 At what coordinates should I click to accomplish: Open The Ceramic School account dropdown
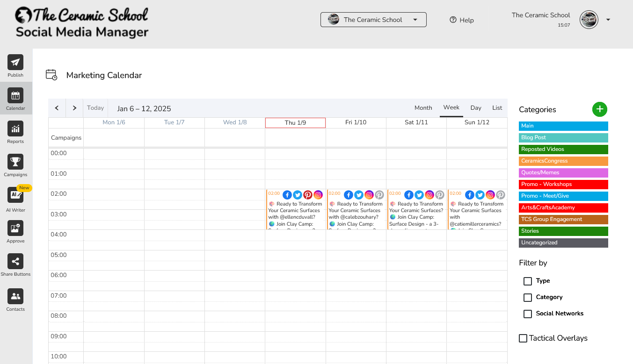tap(373, 20)
